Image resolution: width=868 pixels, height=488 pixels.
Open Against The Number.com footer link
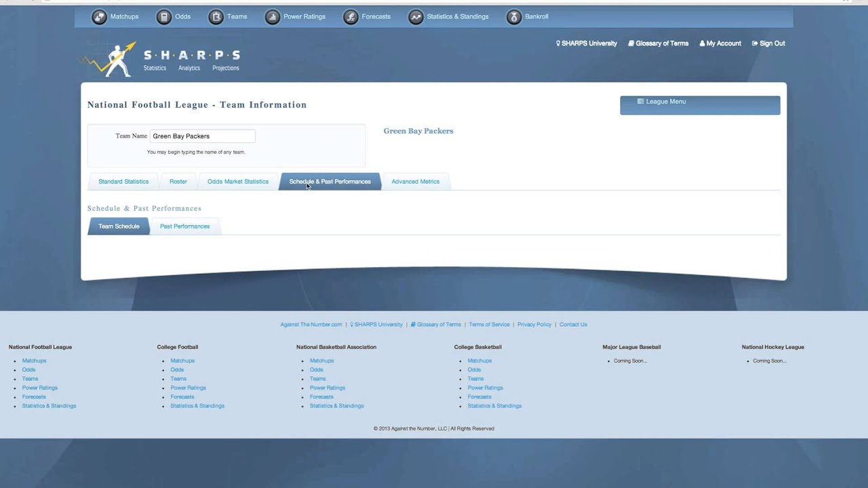[x=311, y=325]
